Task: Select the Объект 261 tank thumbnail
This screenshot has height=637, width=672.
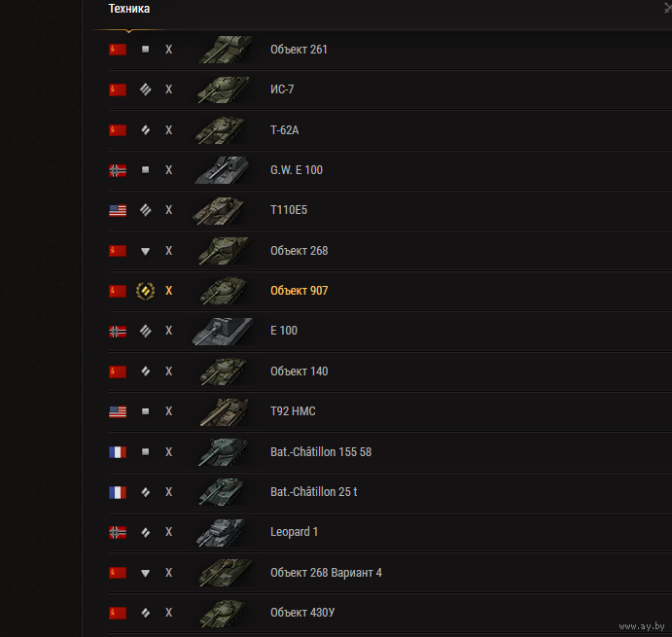Action: tap(225, 50)
